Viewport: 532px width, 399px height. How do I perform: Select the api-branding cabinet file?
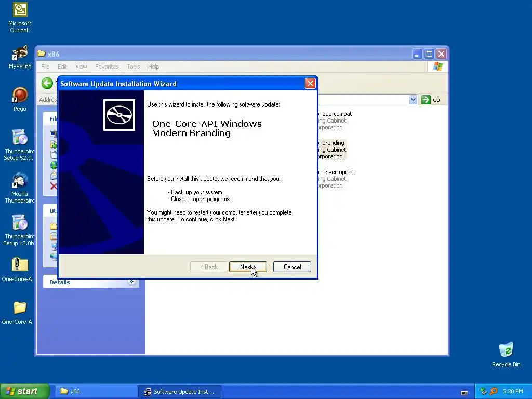(x=331, y=150)
